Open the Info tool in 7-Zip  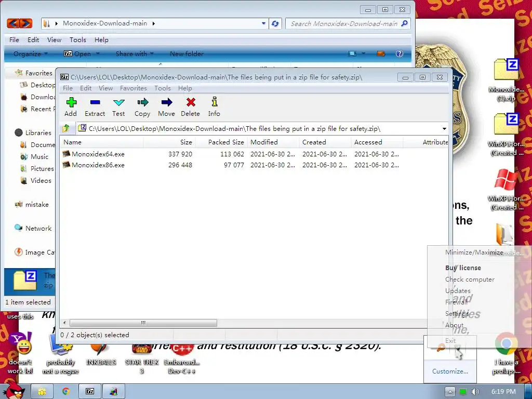tap(214, 107)
